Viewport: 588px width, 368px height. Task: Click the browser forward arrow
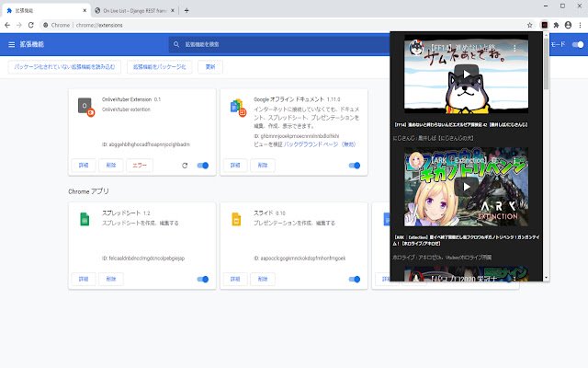click(19, 25)
